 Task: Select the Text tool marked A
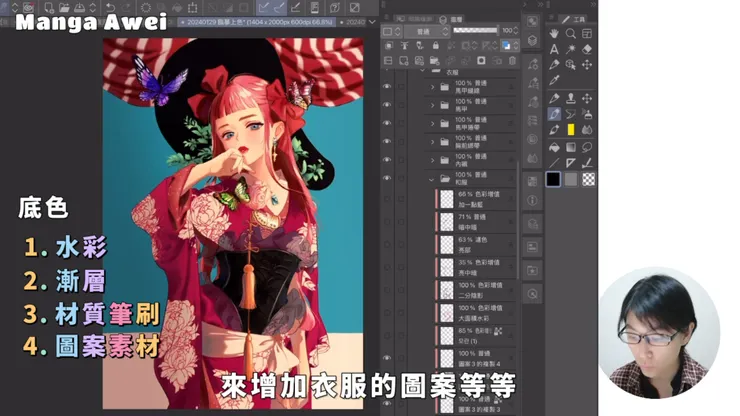(554, 49)
